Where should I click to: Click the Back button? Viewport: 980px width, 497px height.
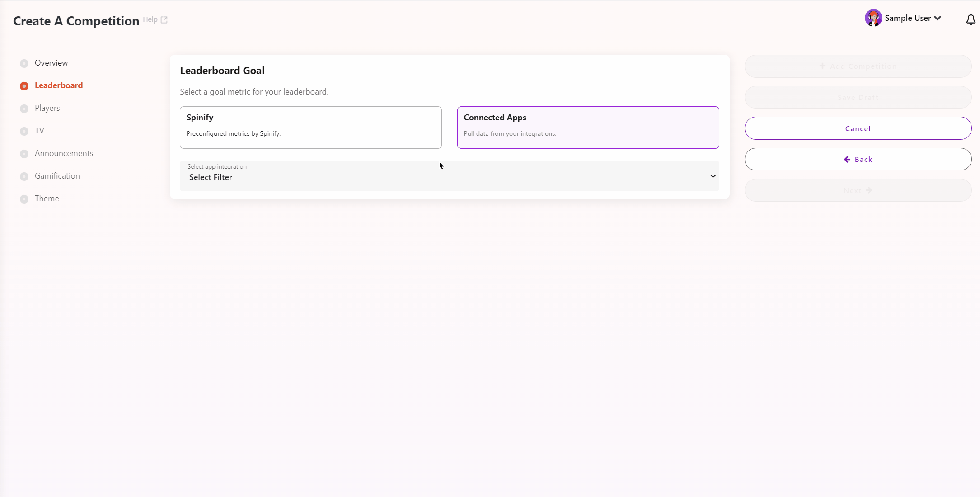point(858,159)
